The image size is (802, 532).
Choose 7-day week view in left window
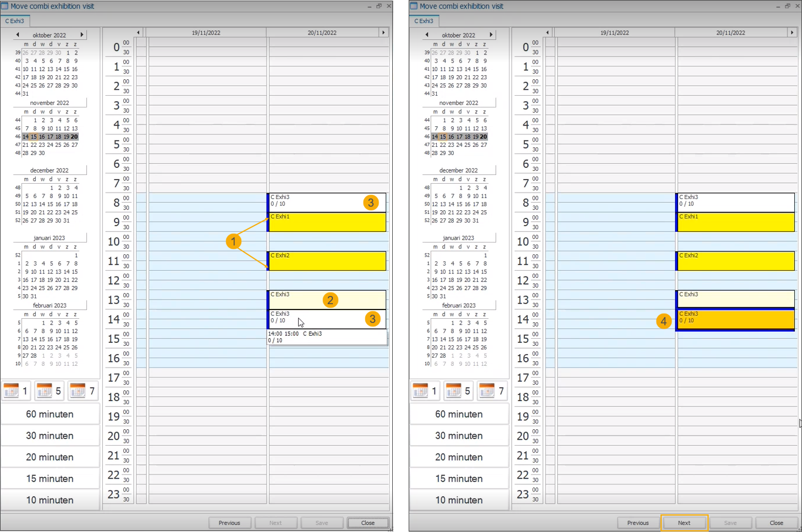coord(82,390)
